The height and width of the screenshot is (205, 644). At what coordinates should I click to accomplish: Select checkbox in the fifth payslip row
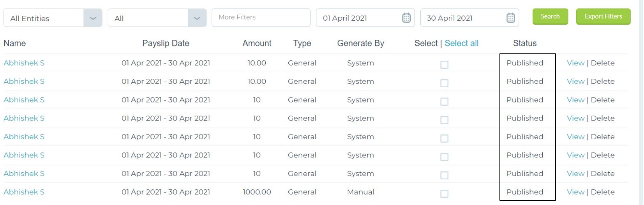tap(444, 138)
